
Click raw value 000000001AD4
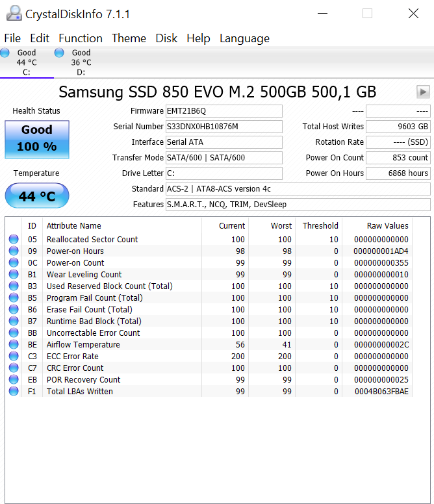point(381,251)
